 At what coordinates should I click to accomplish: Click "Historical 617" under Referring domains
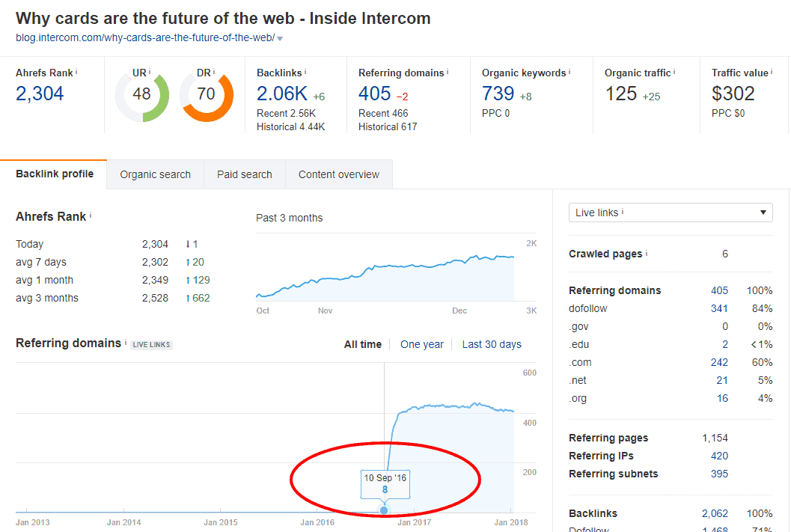(388, 127)
